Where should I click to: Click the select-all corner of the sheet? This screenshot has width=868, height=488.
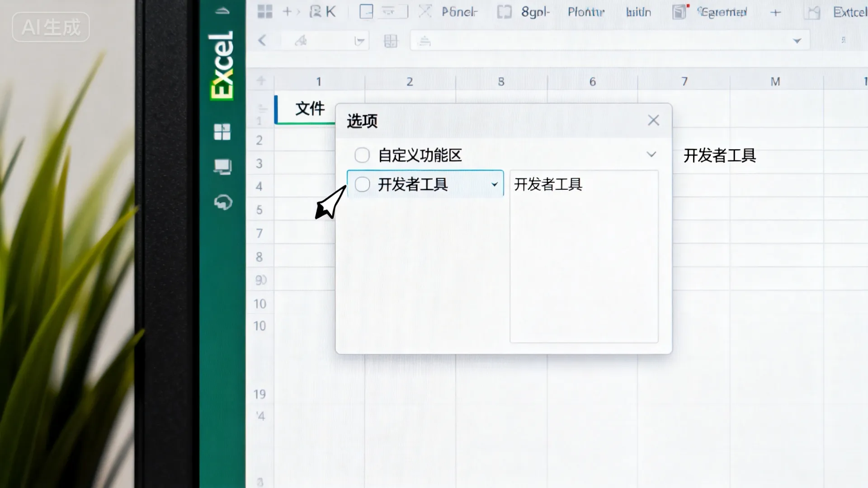coord(261,81)
